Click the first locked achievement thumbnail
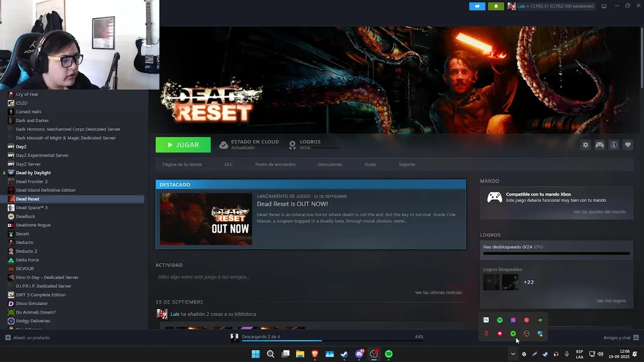This screenshot has width=644, height=362. 492,282
